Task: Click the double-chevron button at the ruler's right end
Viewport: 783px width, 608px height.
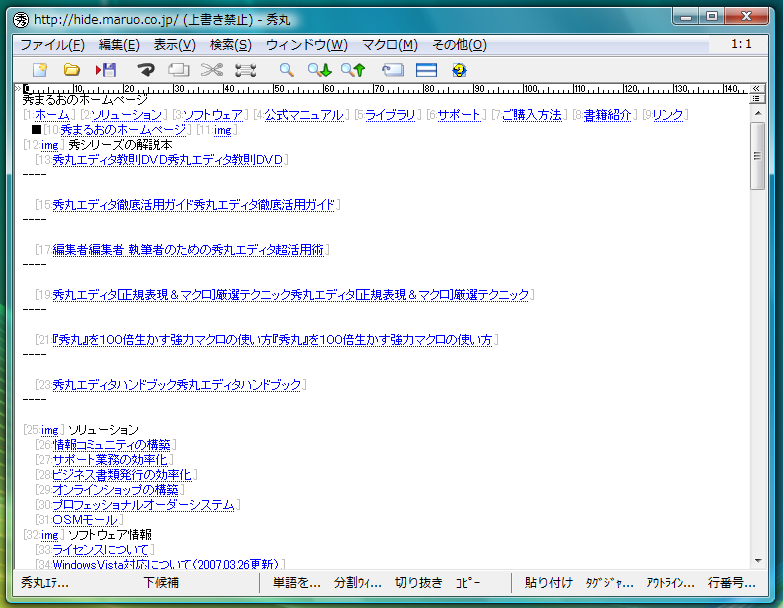Action: pyautogui.click(x=756, y=88)
